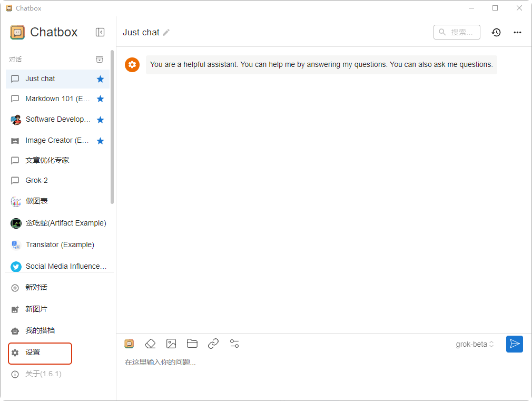Viewport: 532px width, 401px height.
Task: Click the 做图表 chart avatar icon
Action: (16, 201)
